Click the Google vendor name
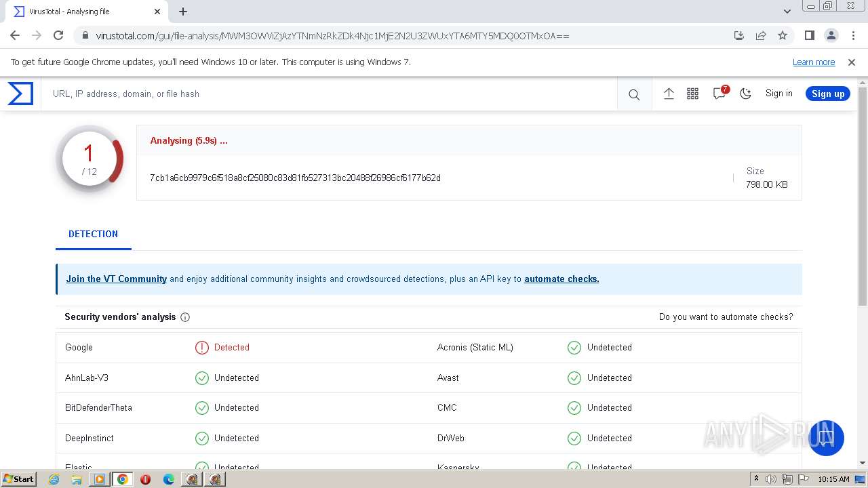 [x=79, y=348]
